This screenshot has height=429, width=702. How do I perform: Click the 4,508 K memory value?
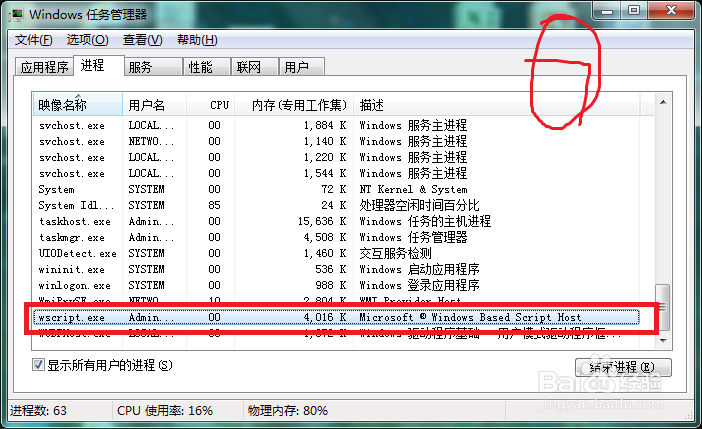325,237
